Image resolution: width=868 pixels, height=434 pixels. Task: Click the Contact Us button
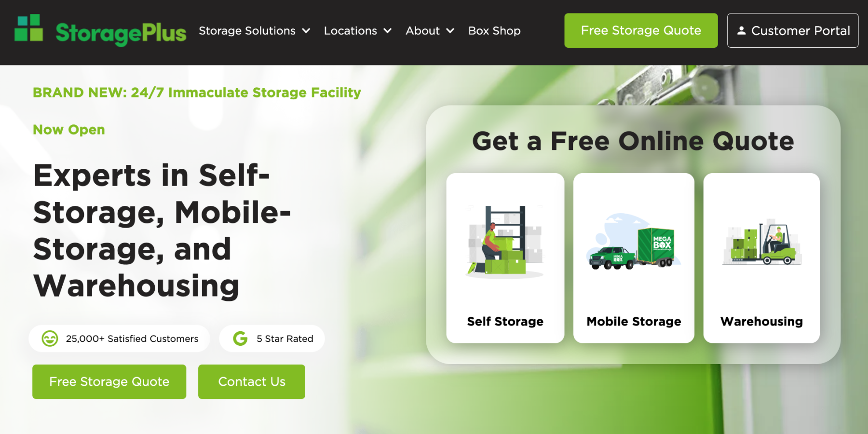pyautogui.click(x=252, y=381)
